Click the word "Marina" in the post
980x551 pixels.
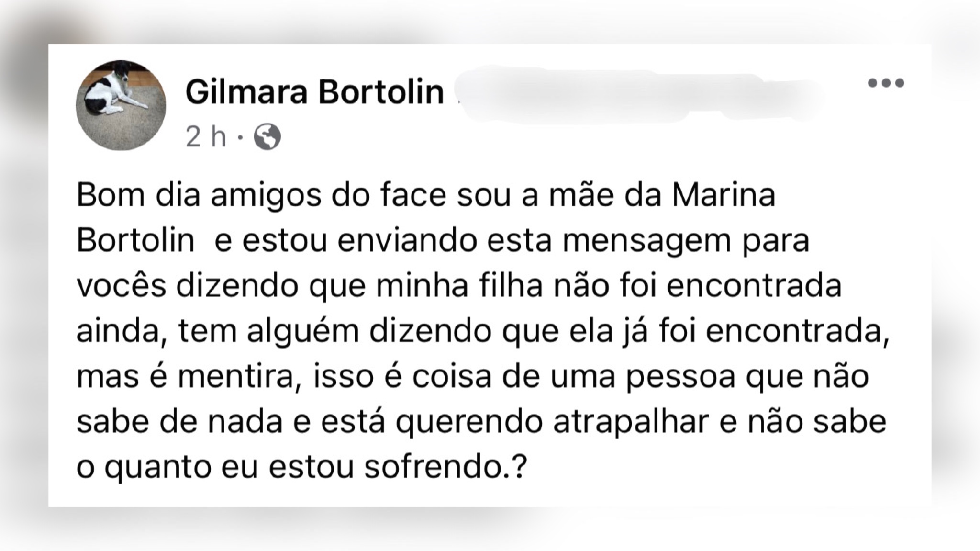pyautogui.click(x=724, y=195)
